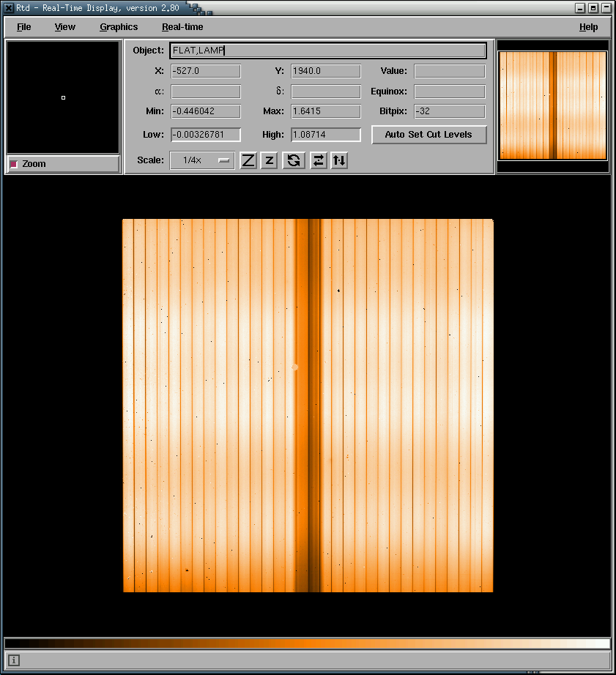Screen dimensions: 616x675
Task: Open the Help menu
Action: tap(588, 27)
